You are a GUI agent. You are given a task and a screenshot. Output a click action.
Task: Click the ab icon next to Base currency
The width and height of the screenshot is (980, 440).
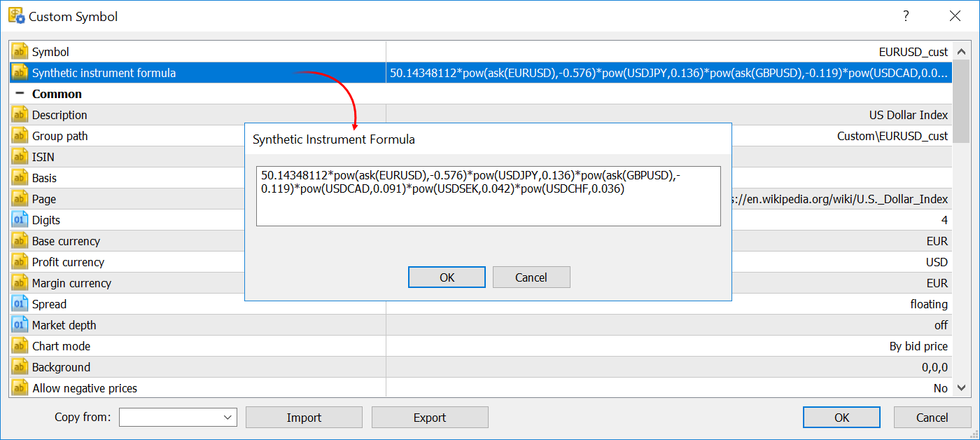point(18,240)
